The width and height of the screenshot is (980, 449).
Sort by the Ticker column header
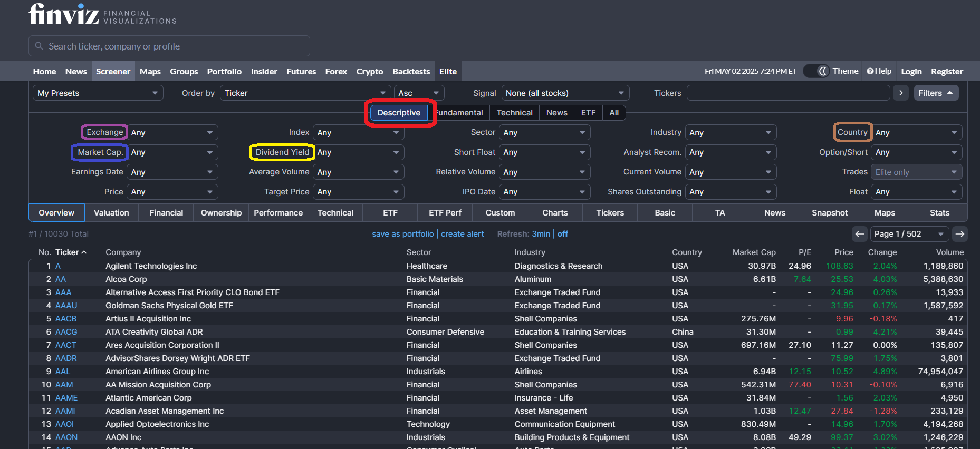pos(71,252)
